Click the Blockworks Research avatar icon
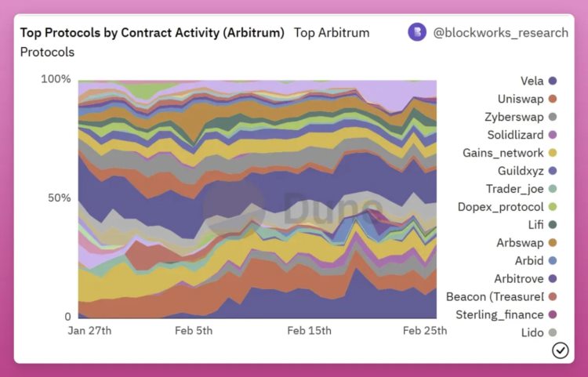Screen dimensions: 588x377 [417, 32]
